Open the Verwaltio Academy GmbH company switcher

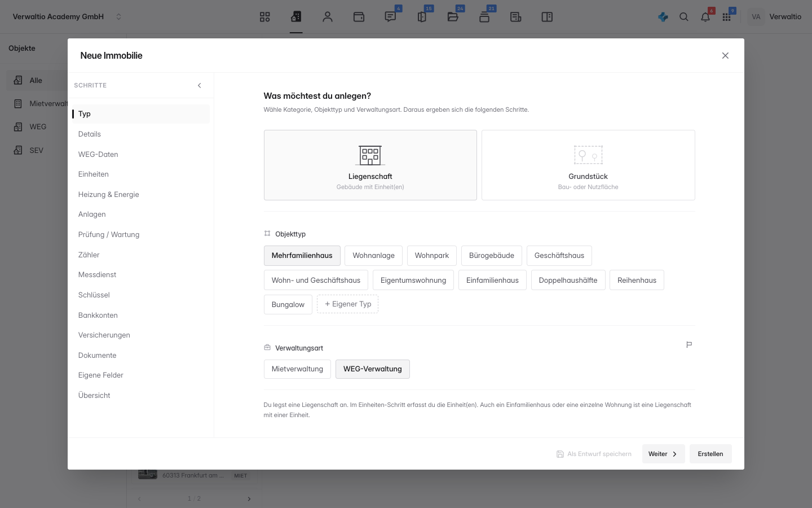click(x=67, y=17)
